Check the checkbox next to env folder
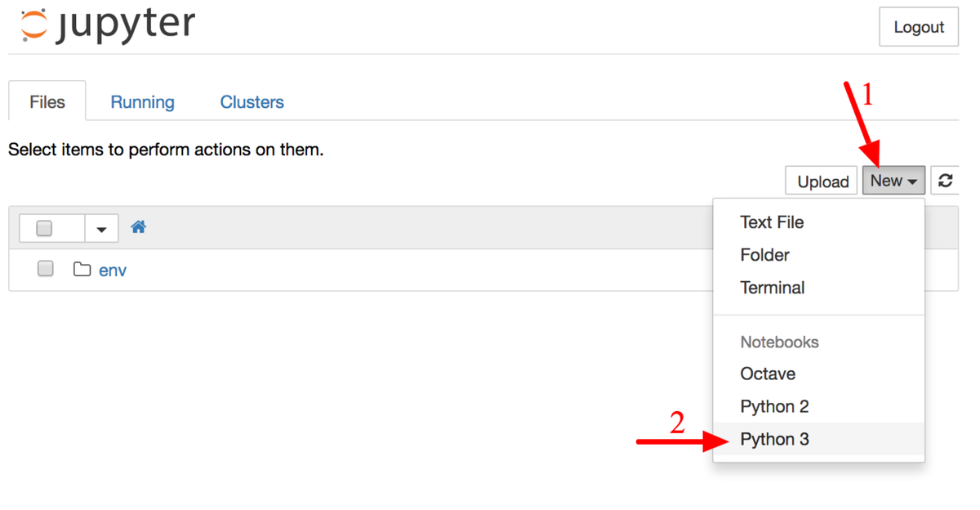This screenshot has width=980, height=510. point(45,268)
